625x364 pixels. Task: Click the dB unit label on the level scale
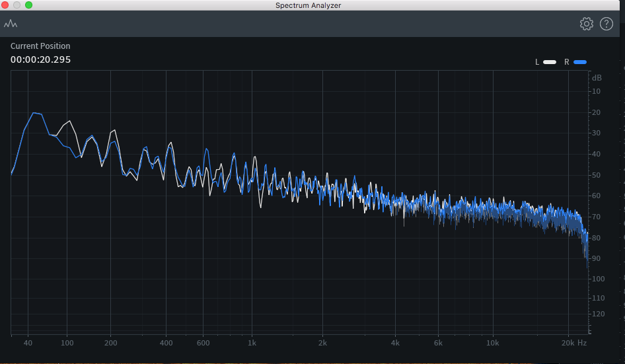597,78
